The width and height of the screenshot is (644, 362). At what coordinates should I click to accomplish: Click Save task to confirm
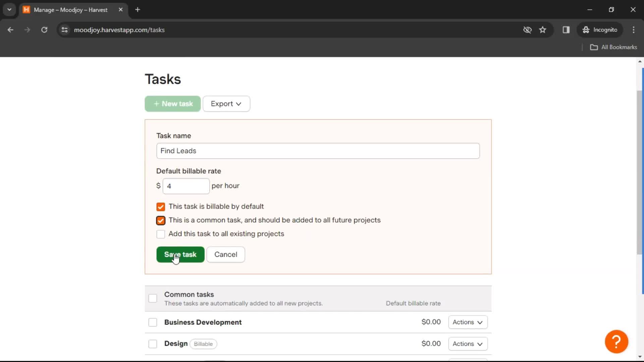click(180, 254)
